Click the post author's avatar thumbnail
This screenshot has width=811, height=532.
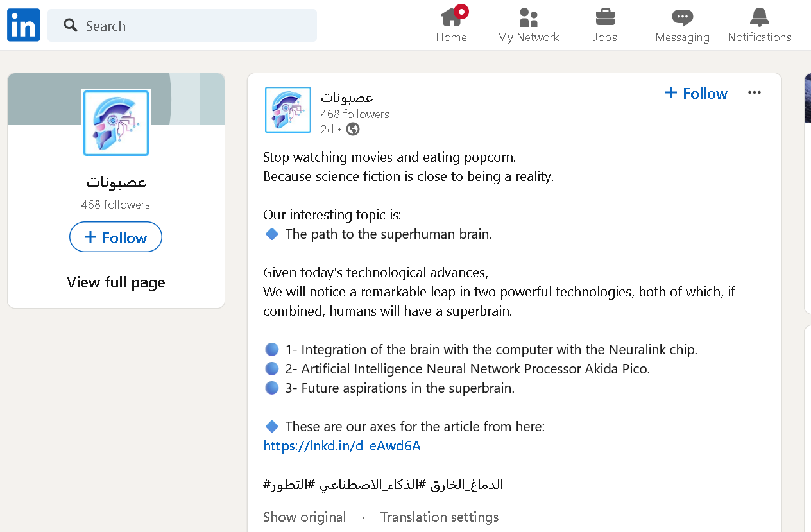288,110
